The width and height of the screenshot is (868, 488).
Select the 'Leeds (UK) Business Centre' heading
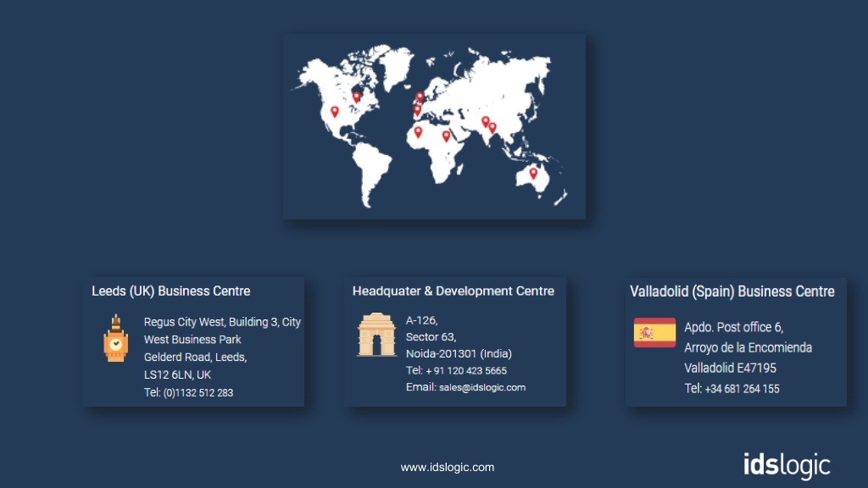click(x=171, y=291)
